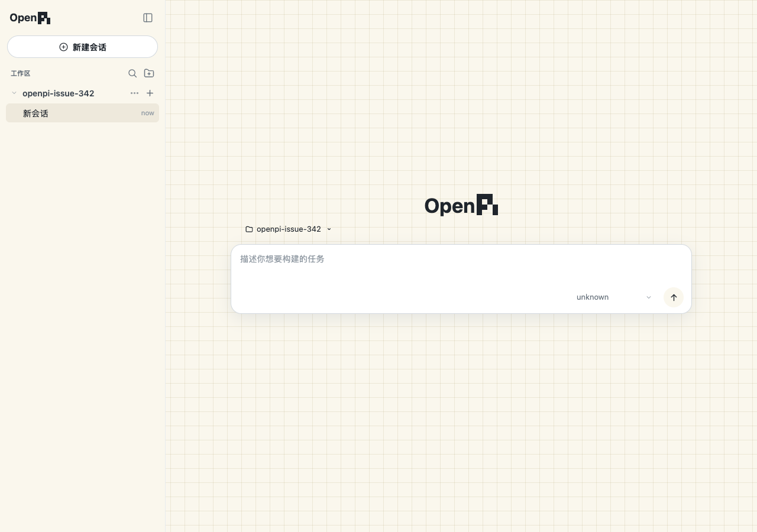Add a new workspace folder icon
The image size is (757, 532).
coord(149,73)
